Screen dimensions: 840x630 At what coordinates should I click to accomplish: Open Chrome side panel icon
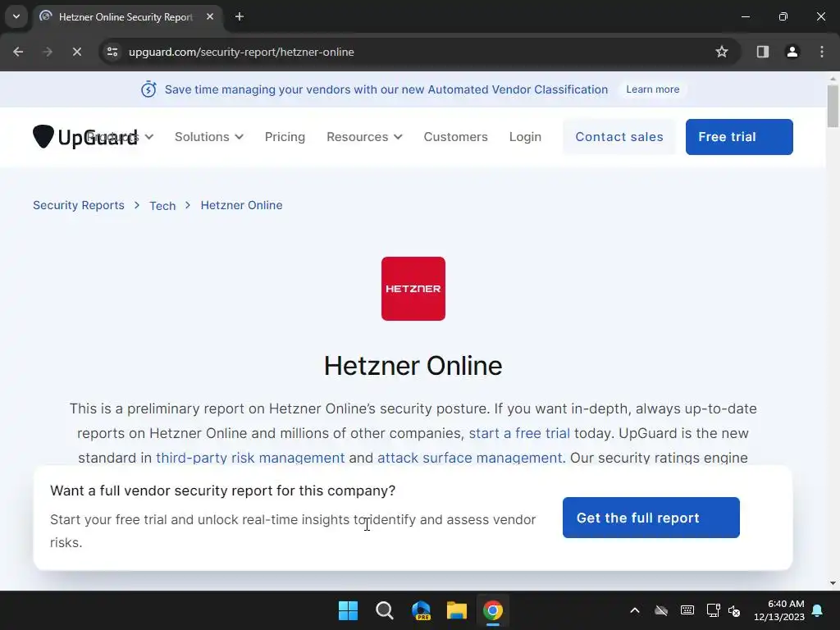pos(763,52)
